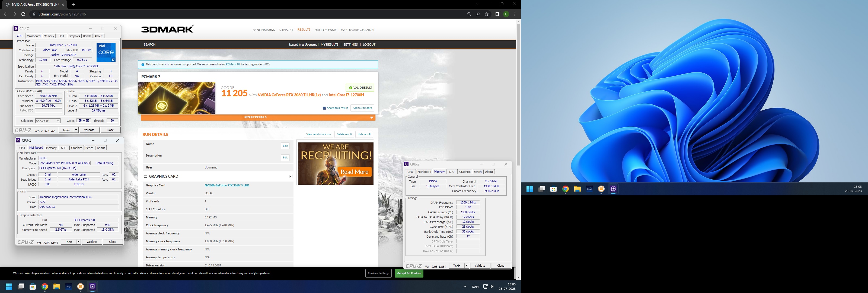Click Share this result link
The width and height of the screenshot is (868, 293).
[x=335, y=108]
